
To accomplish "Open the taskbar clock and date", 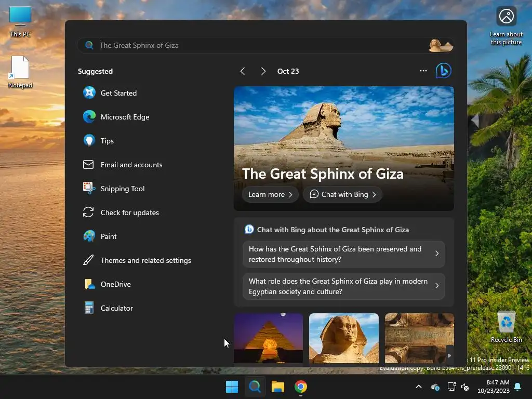I will point(494,387).
